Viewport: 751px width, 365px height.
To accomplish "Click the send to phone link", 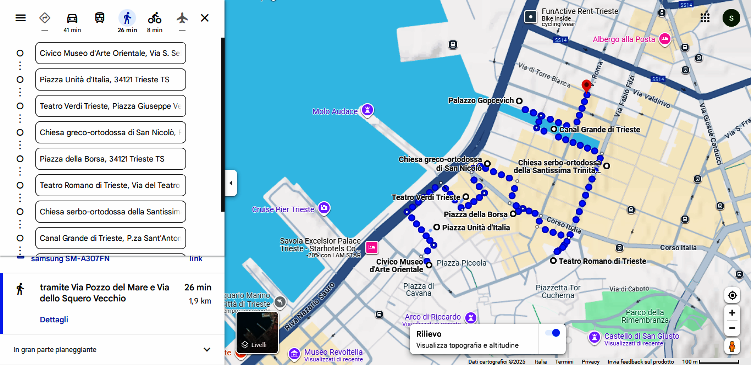I will coord(196,259).
